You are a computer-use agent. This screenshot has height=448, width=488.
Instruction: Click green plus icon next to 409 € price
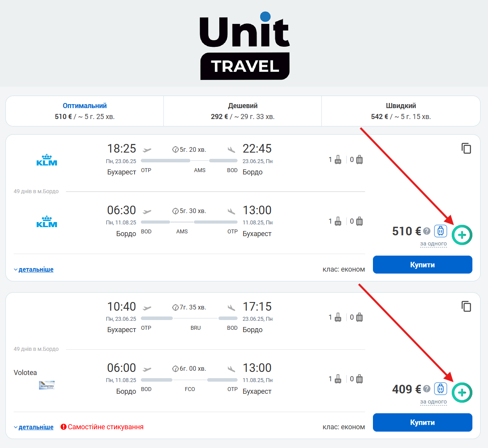coord(462,393)
